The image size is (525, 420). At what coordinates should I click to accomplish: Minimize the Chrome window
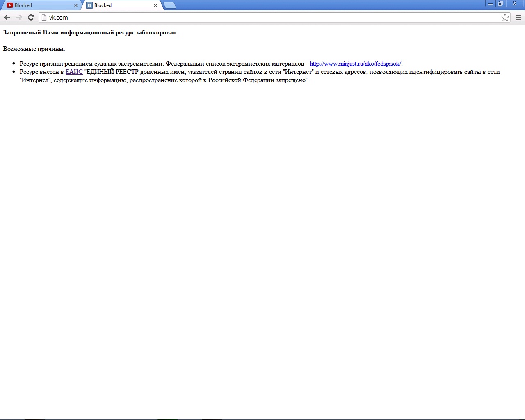coord(491,4)
